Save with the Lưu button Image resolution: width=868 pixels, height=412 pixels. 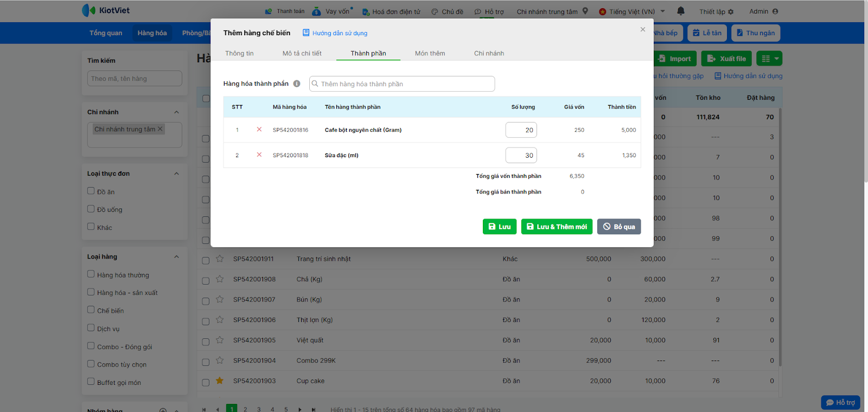tap(500, 227)
